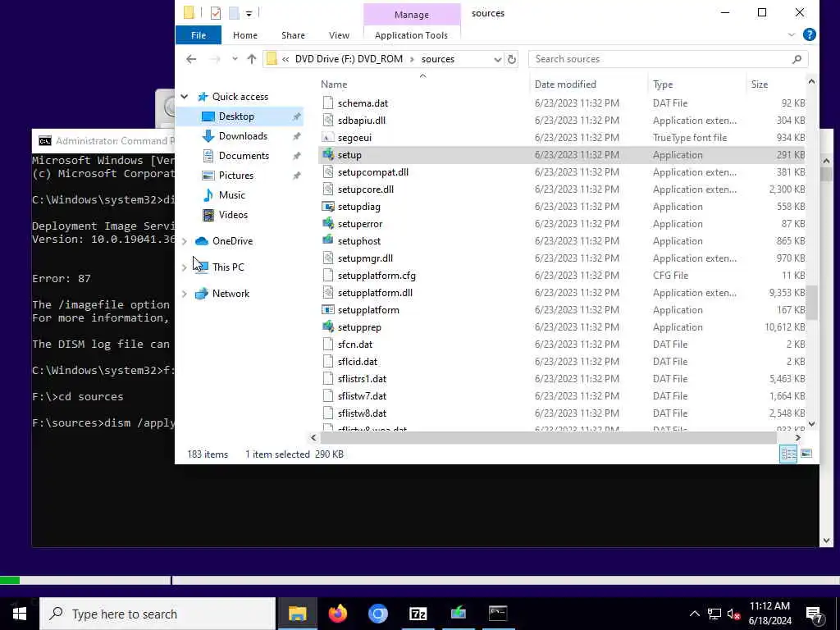Go up one folder level
This screenshot has width=840, height=630.
251,59
